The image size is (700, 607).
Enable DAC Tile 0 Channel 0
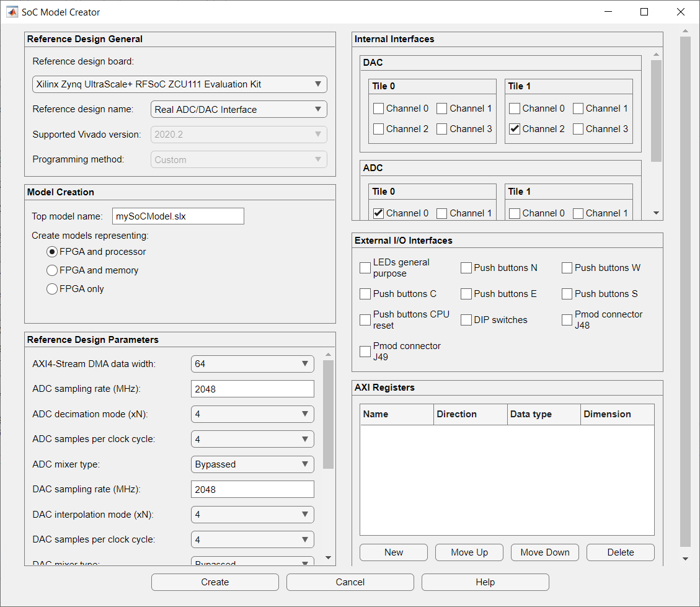(378, 109)
